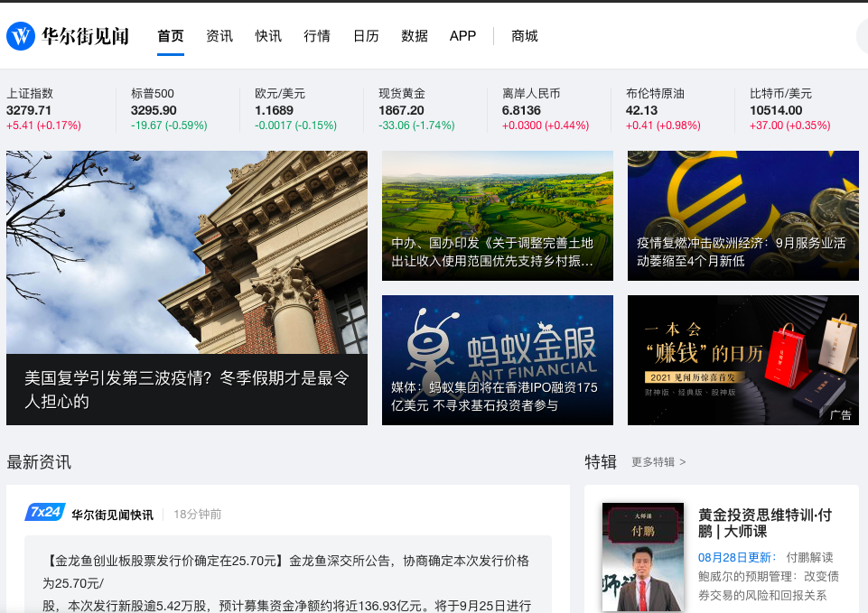Click the 18分钟前 timestamp
This screenshot has height=613, width=868.
click(198, 515)
